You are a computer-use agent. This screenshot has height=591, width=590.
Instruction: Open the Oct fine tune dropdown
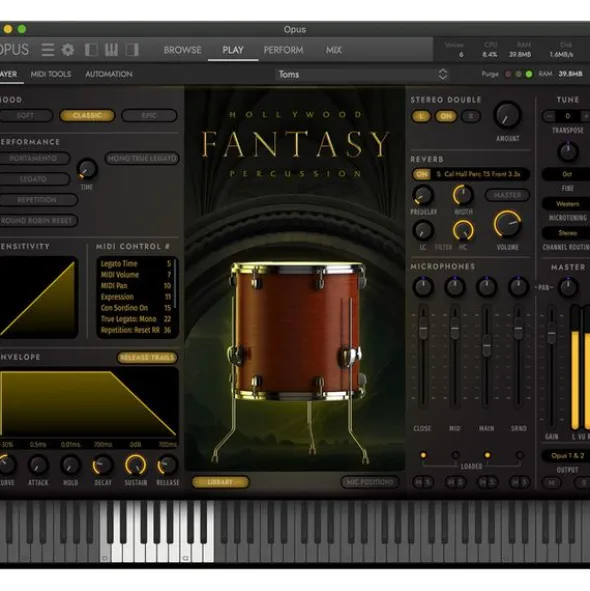point(567,174)
